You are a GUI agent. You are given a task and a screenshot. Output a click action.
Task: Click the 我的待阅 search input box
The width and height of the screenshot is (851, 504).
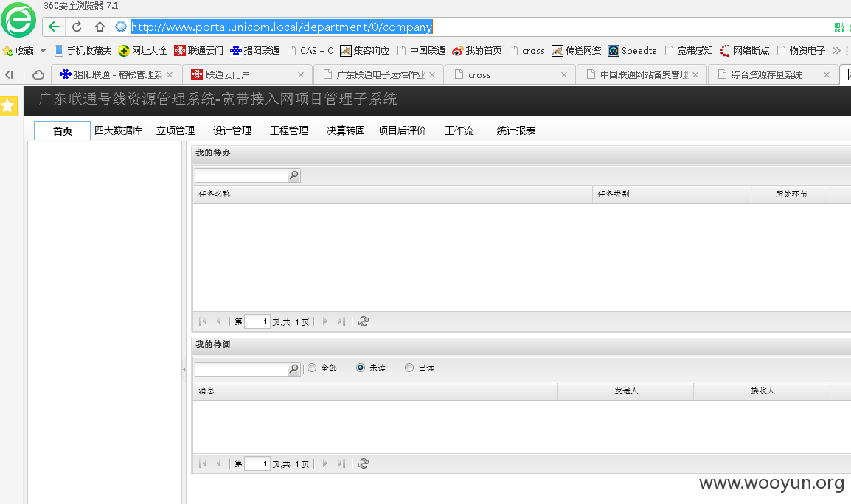tap(241, 369)
